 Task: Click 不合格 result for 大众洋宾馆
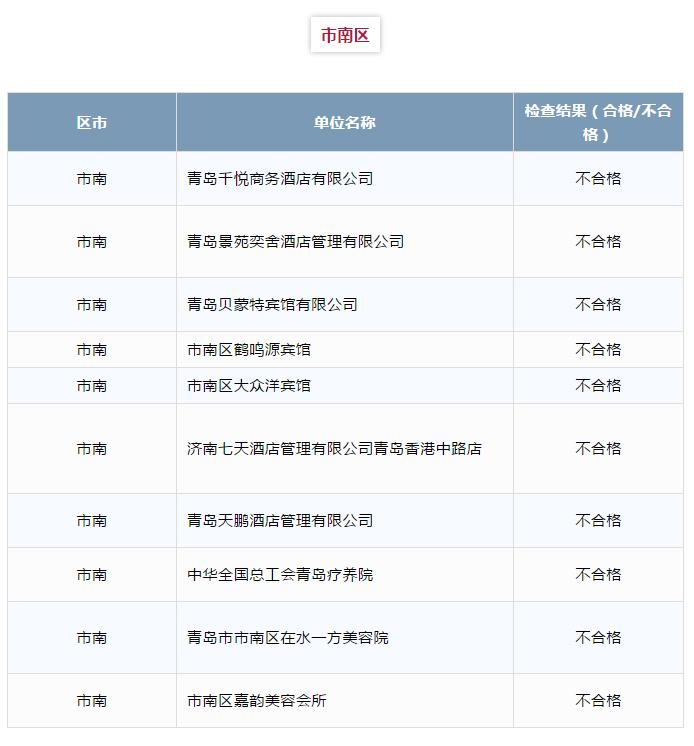[x=598, y=385]
